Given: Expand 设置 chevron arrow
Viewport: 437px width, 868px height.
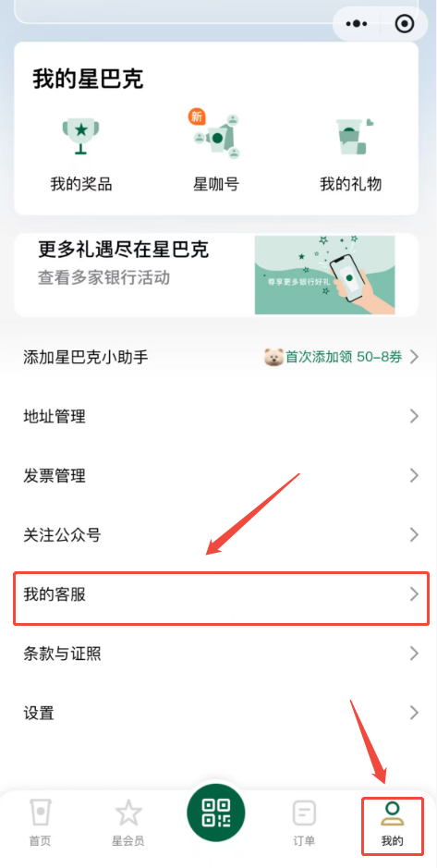Looking at the screenshot, I should click(x=414, y=713).
